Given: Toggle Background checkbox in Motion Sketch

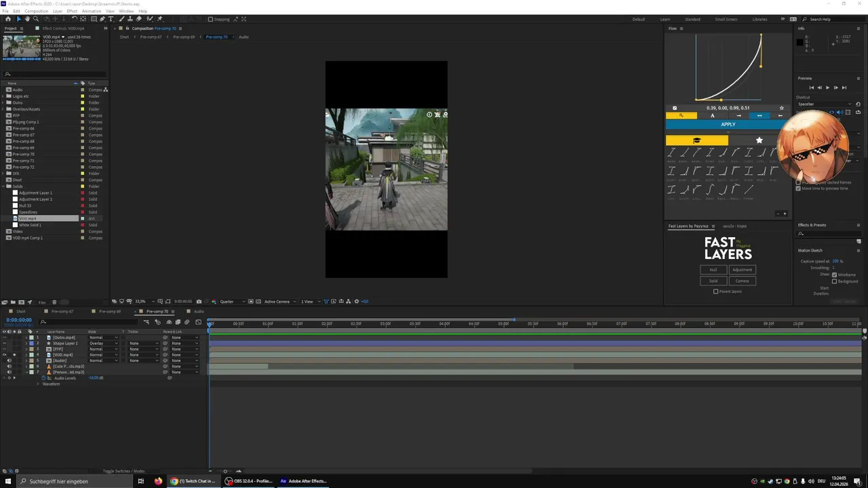Looking at the screenshot, I should 834,281.
